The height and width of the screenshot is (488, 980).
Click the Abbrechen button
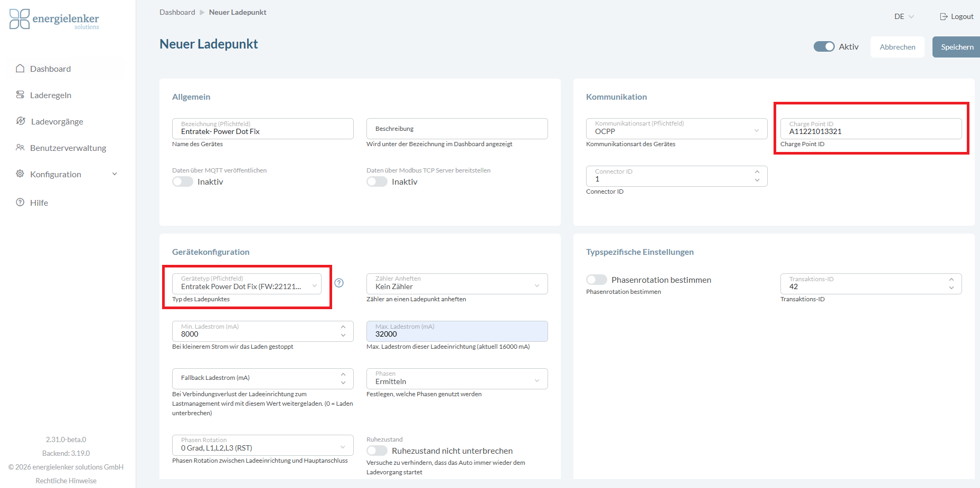897,47
